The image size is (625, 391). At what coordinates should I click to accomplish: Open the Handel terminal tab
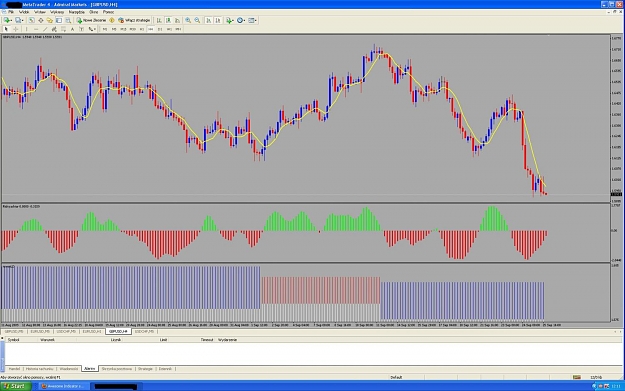click(x=14, y=369)
